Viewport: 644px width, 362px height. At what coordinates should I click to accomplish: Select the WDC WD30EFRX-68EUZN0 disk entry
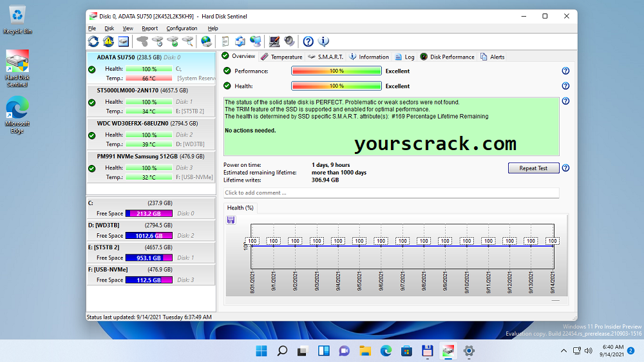coord(151,134)
